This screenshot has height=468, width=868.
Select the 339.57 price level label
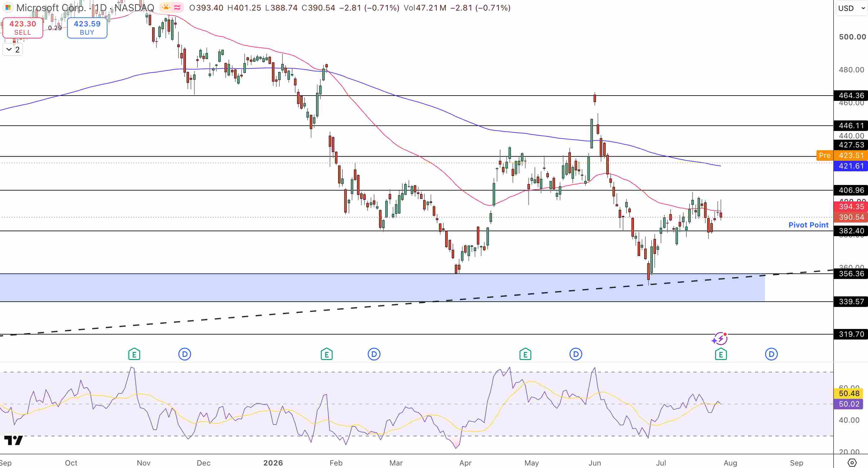(851, 301)
